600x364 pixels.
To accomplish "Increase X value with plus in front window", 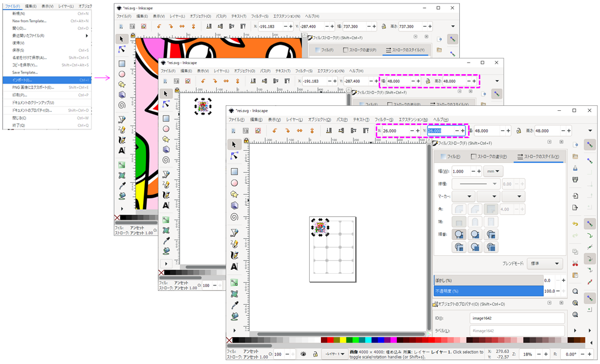I will [418, 131].
